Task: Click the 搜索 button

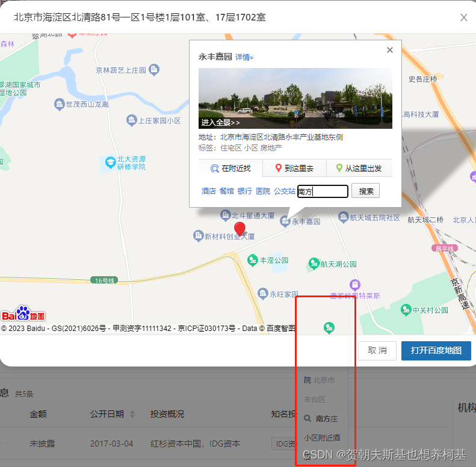Action: click(365, 191)
